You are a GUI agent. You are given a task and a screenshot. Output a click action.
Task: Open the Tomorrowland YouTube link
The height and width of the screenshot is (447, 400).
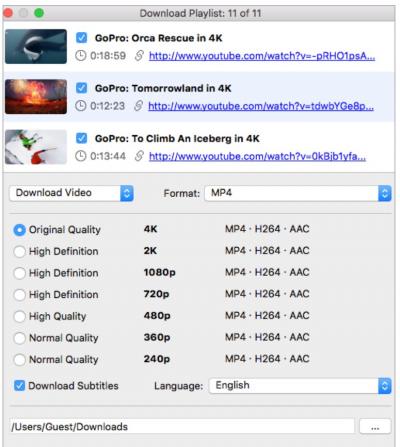pos(261,106)
